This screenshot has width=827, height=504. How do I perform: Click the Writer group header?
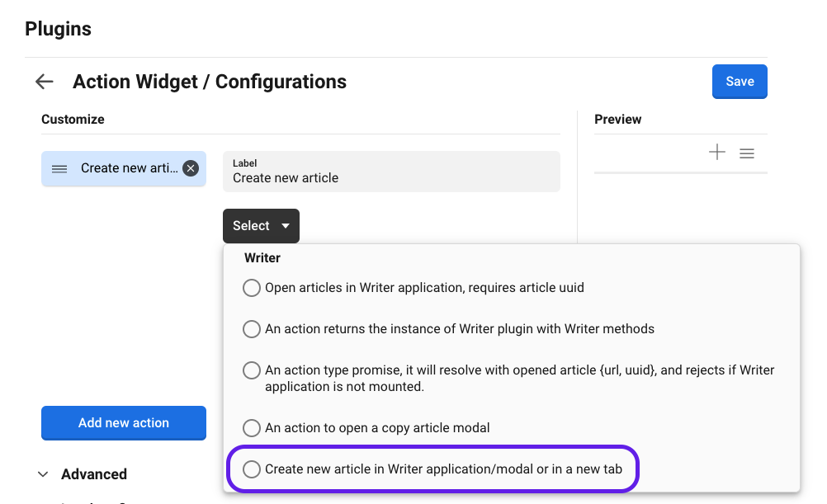point(262,258)
